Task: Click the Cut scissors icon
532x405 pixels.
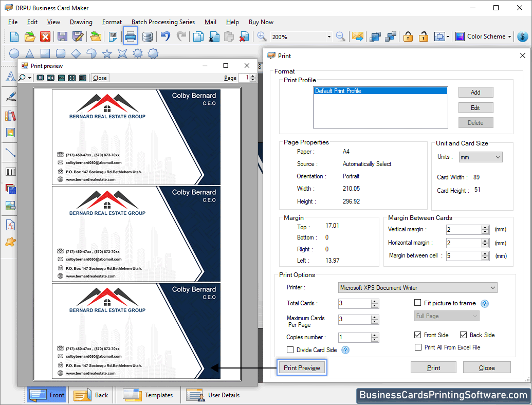Action: [214, 36]
